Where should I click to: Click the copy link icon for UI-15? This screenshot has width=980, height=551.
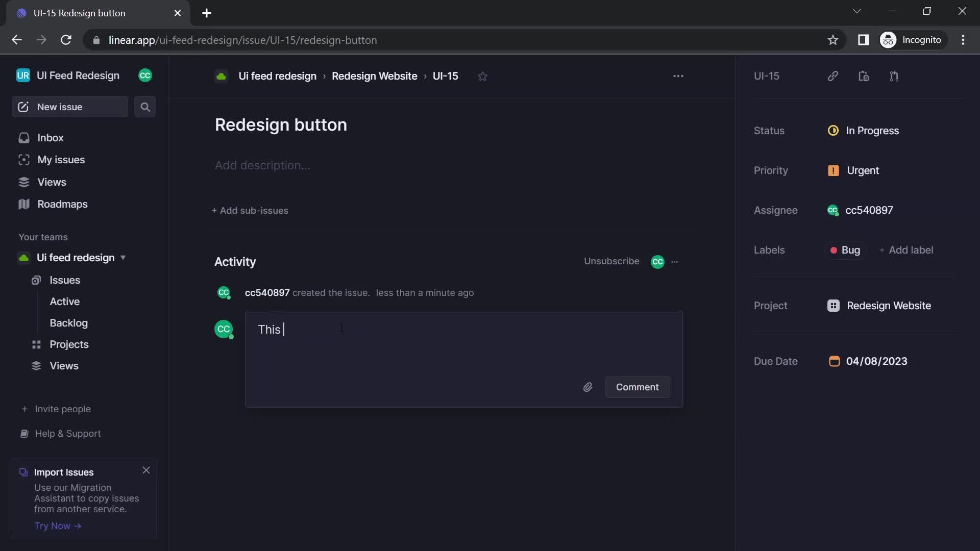[832, 76]
